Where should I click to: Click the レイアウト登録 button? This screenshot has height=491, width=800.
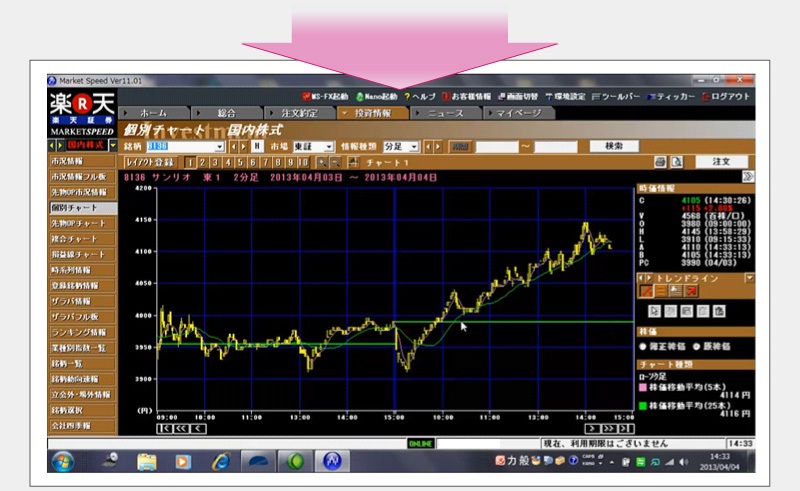point(150,163)
